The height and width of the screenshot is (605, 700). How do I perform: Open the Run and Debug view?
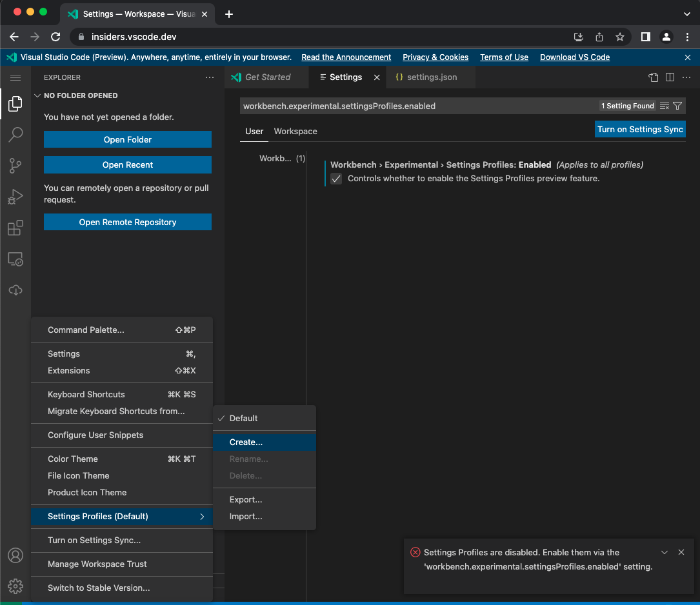click(15, 196)
